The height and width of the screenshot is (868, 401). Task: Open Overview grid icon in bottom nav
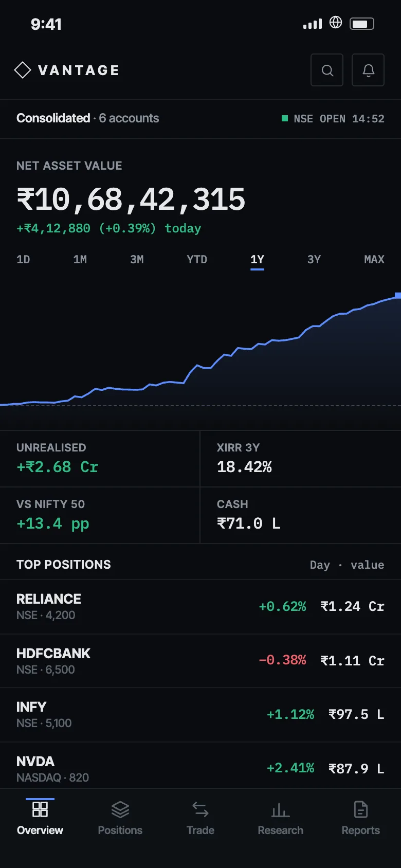[40, 809]
